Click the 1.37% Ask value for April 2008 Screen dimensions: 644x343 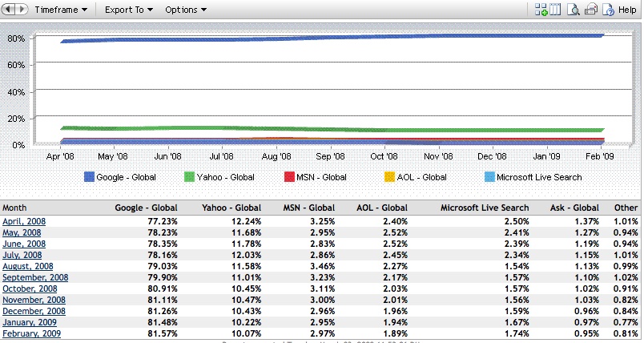[x=586, y=221]
